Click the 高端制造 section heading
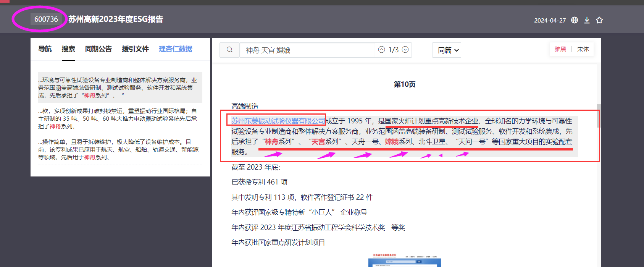Screen dimensions: 644x267 pyautogui.click(x=245, y=106)
